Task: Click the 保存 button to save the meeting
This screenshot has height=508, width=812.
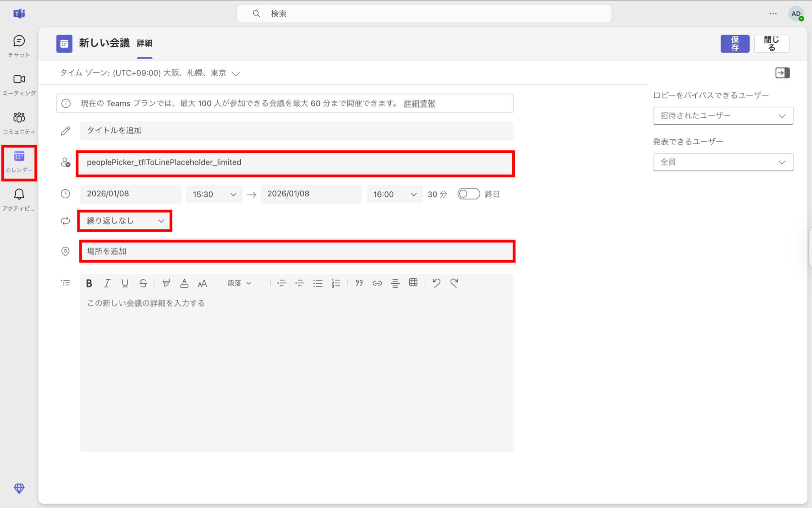Action: [x=735, y=43]
